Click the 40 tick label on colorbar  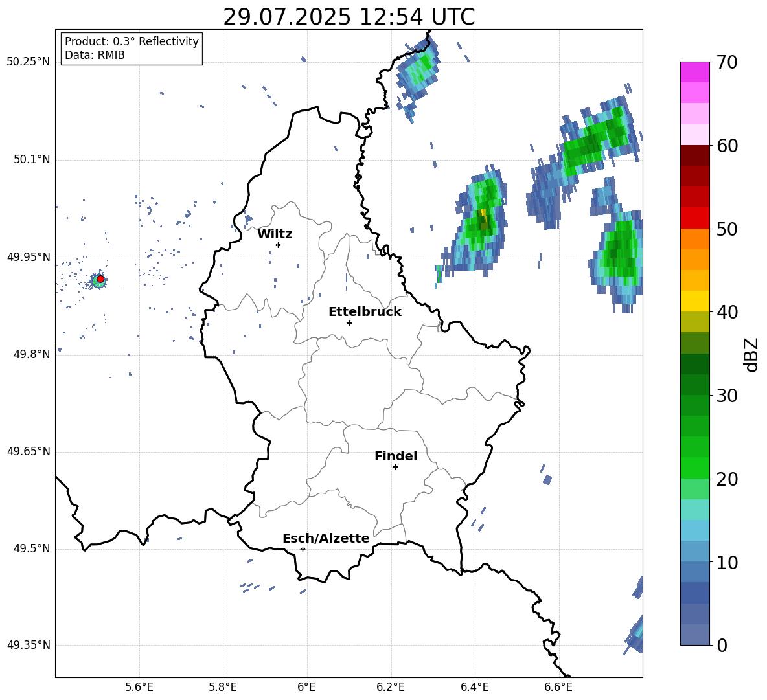click(x=727, y=312)
